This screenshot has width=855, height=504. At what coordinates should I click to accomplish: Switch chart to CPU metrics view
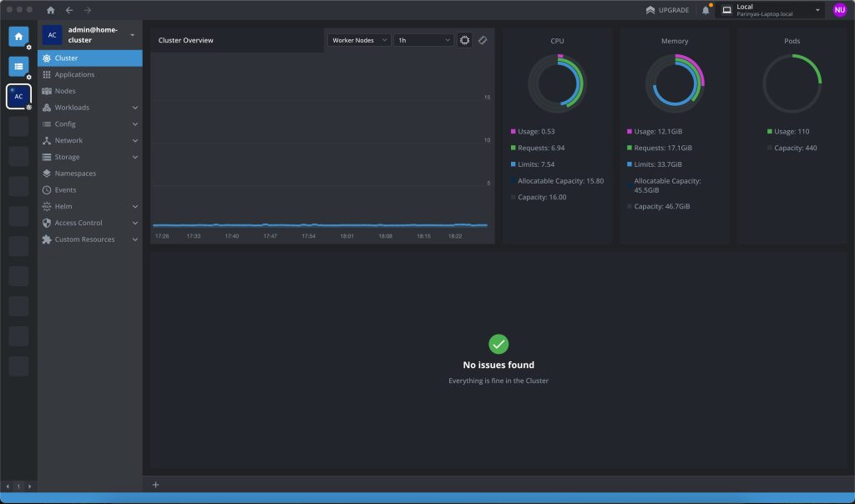[x=465, y=40]
